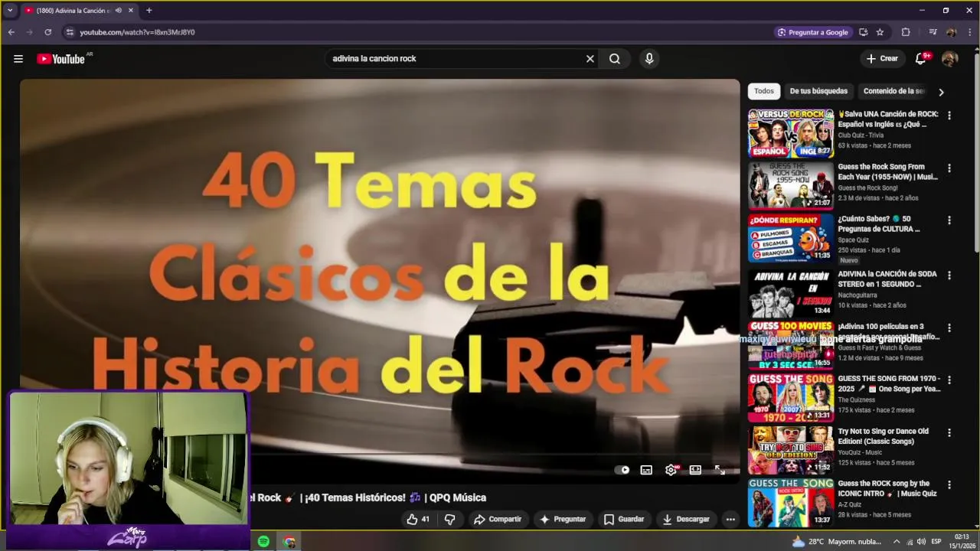Click the Preguntar button below the video
Viewport: 980px width, 551px height.
(563, 519)
